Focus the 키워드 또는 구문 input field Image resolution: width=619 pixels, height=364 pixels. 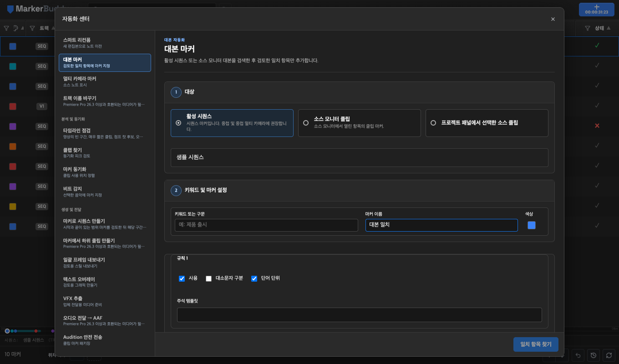pos(266,225)
